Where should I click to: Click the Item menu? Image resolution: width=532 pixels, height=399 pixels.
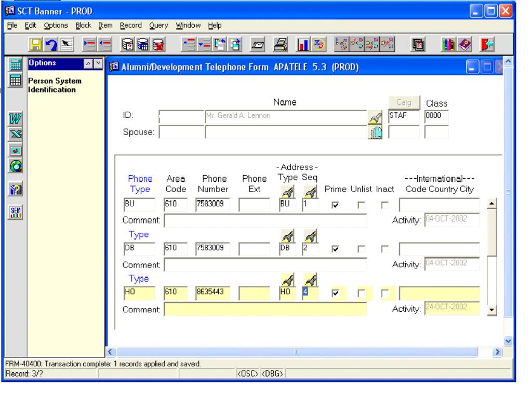[105, 25]
